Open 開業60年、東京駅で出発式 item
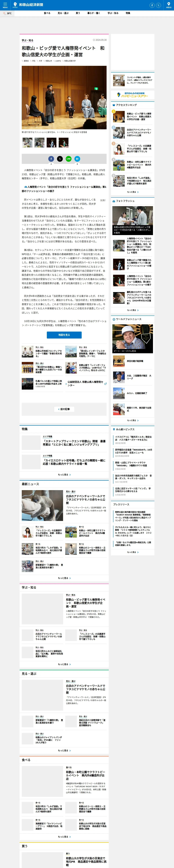This screenshot has height=868, width=174. coord(132,409)
